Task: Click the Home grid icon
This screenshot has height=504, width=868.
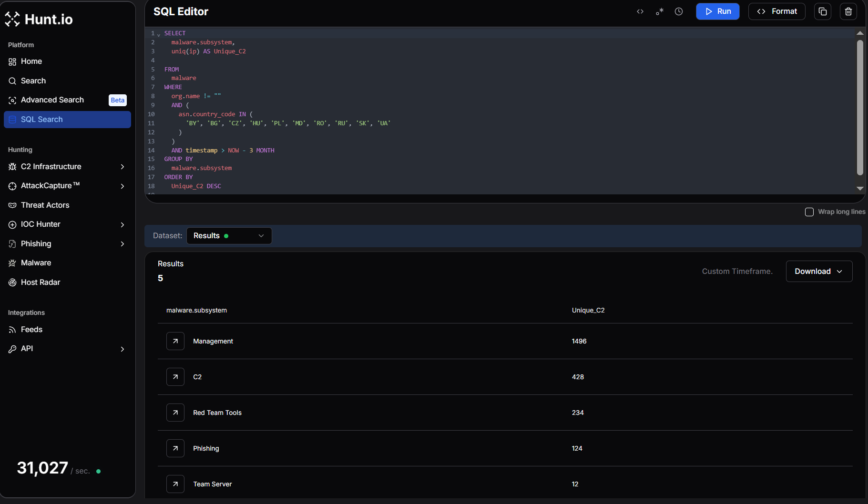Action: tap(12, 61)
